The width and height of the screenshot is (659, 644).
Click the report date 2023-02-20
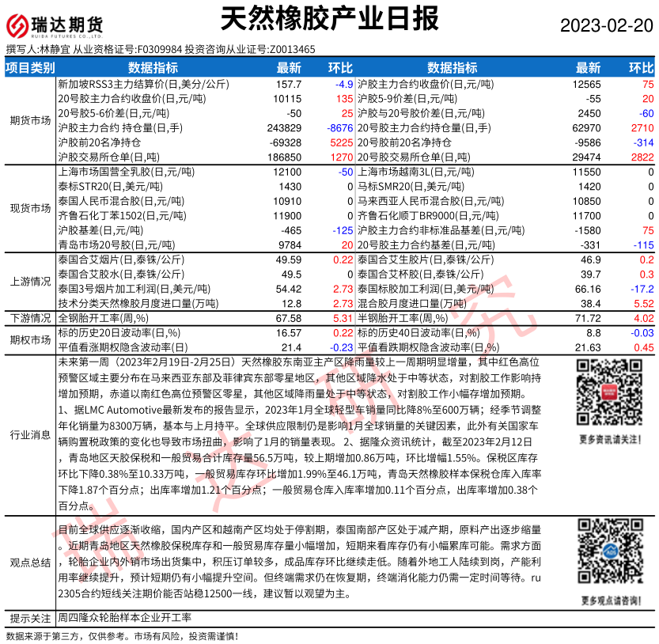607,26
